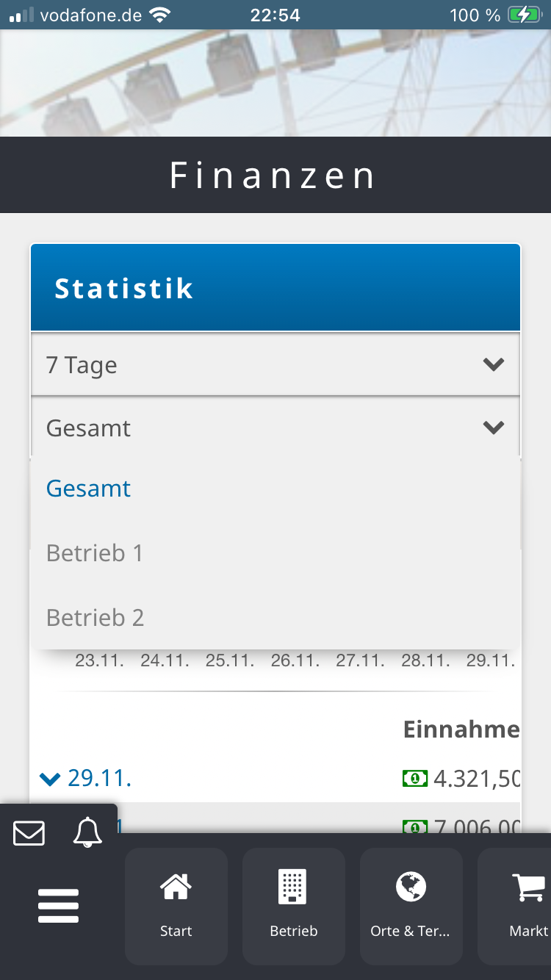Viewport: 551px width, 980px height.
Task: Tap the money icon beside 4.321,50
Action: pyautogui.click(x=415, y=778)
